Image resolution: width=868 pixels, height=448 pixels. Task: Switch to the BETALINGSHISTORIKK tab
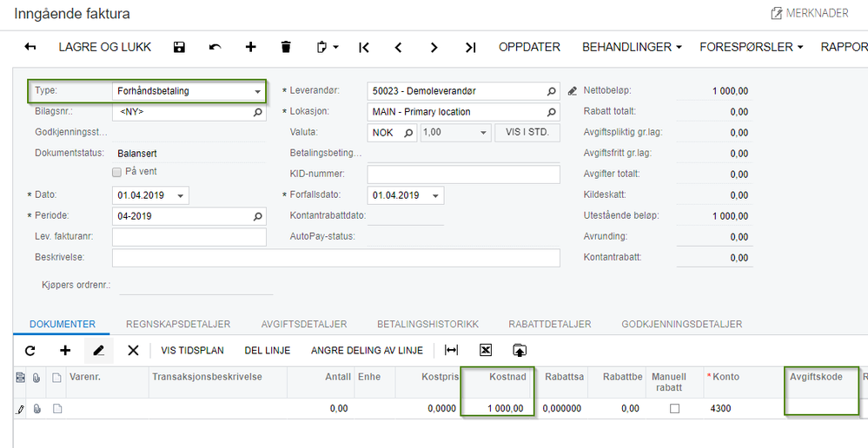(x=427, y=324)
